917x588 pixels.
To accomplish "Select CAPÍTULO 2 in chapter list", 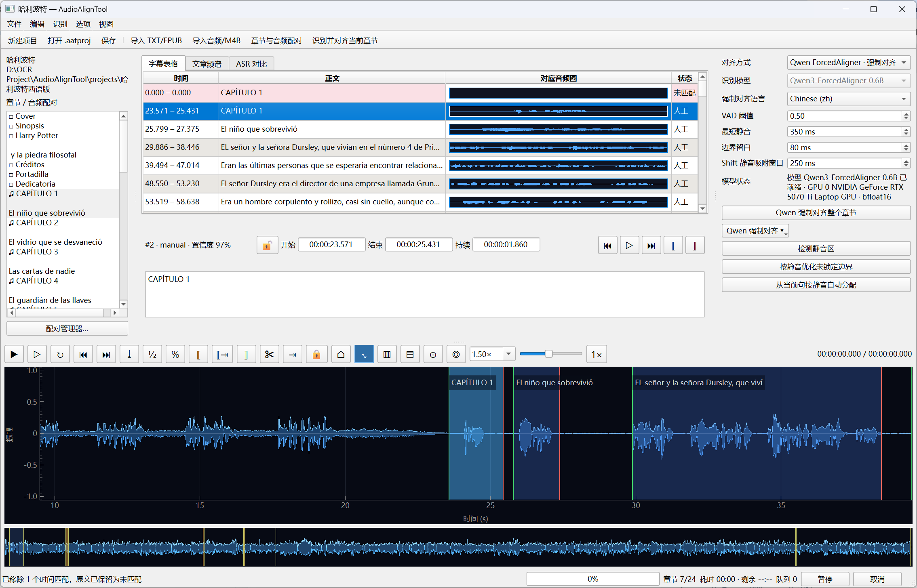I will tap(37, 223).
